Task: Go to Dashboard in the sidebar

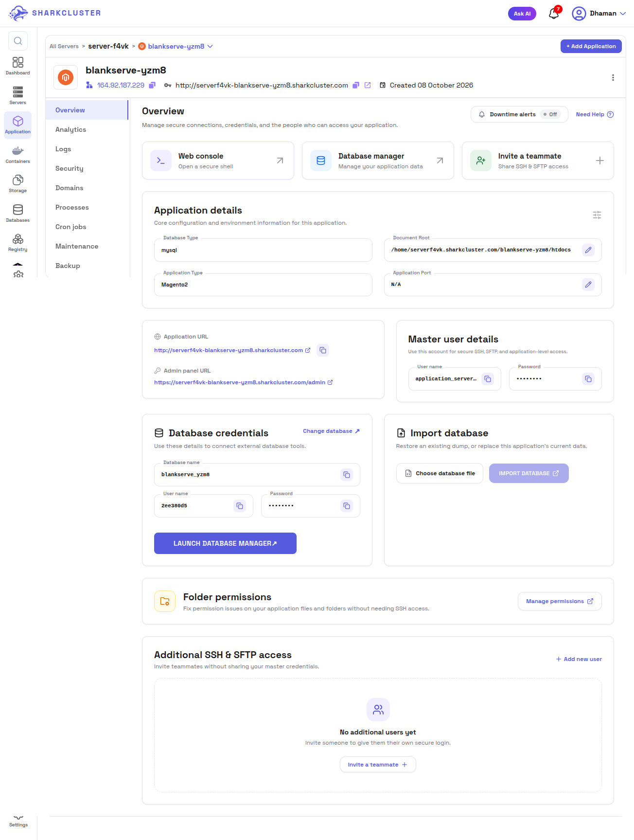Action: [18, 66]
